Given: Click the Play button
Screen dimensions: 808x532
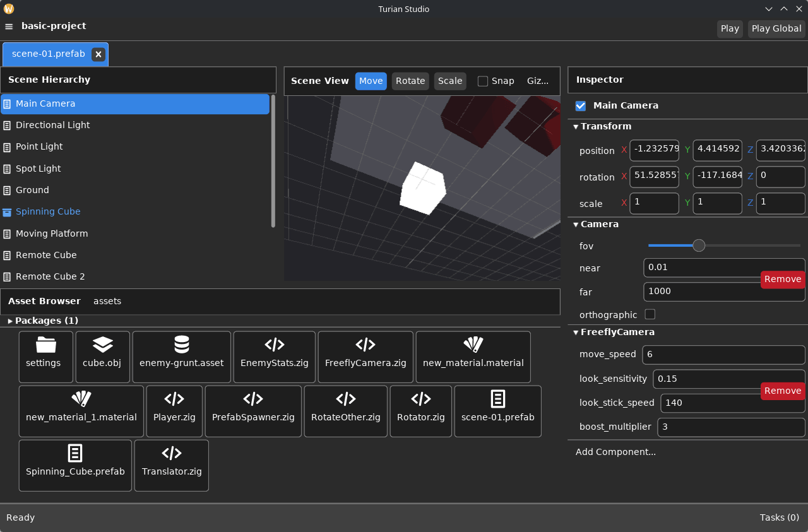Looking at the screenshot, I should coord(730,28).
